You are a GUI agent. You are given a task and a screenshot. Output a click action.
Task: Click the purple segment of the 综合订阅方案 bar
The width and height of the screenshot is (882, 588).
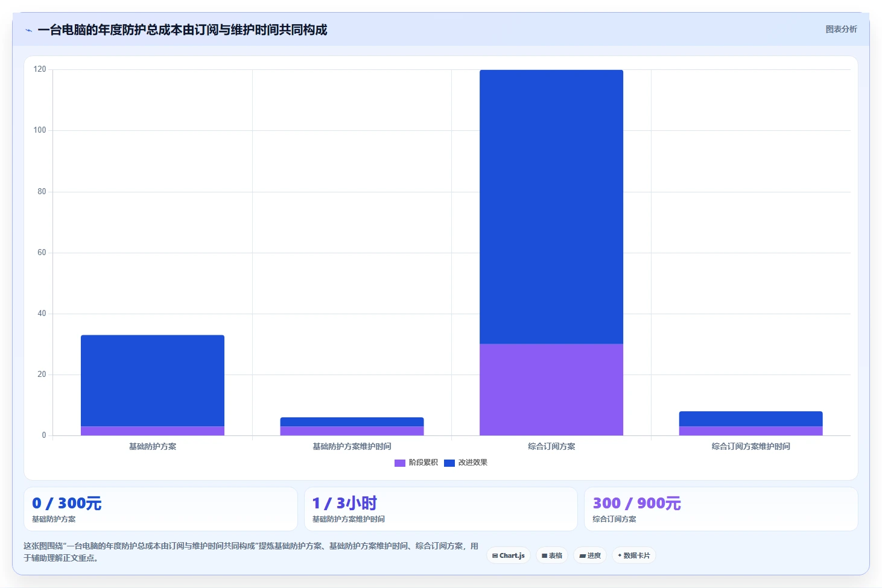(551, 390)
